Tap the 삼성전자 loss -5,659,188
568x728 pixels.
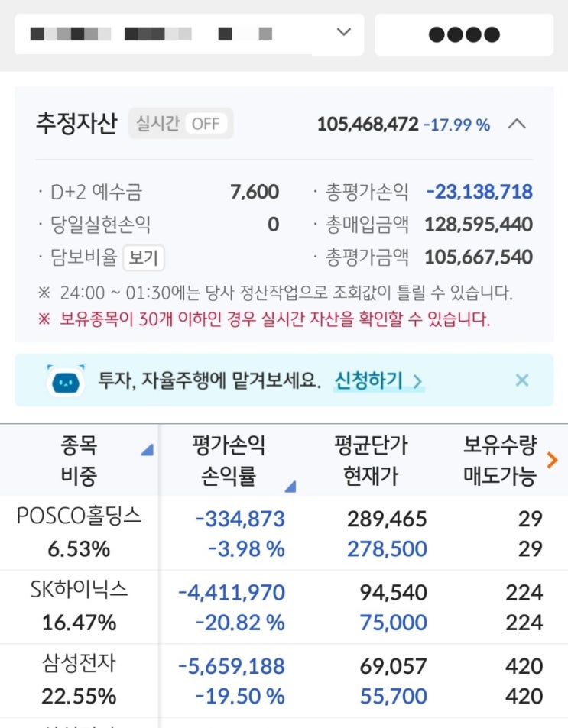click(232, 666)
